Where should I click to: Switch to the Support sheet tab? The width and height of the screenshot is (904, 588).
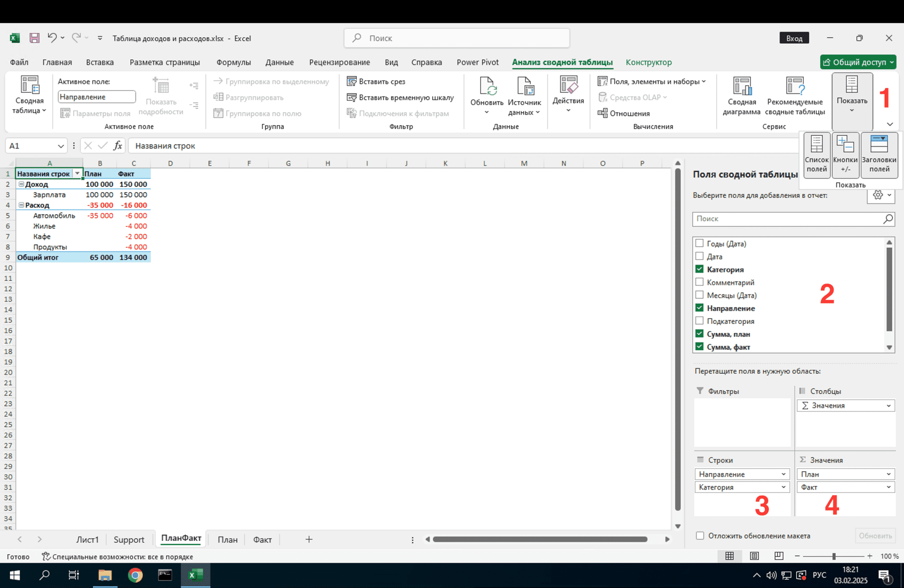[x=129, y=539]
